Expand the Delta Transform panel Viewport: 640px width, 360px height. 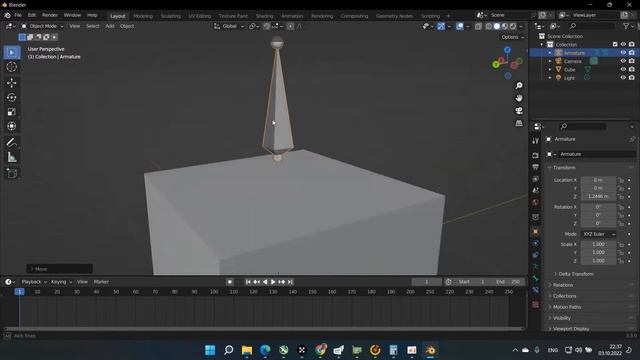(x=575, y=274)
